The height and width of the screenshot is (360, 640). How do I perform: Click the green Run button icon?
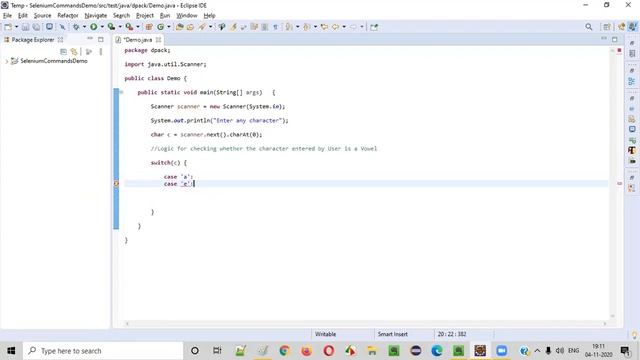[93, 27]
